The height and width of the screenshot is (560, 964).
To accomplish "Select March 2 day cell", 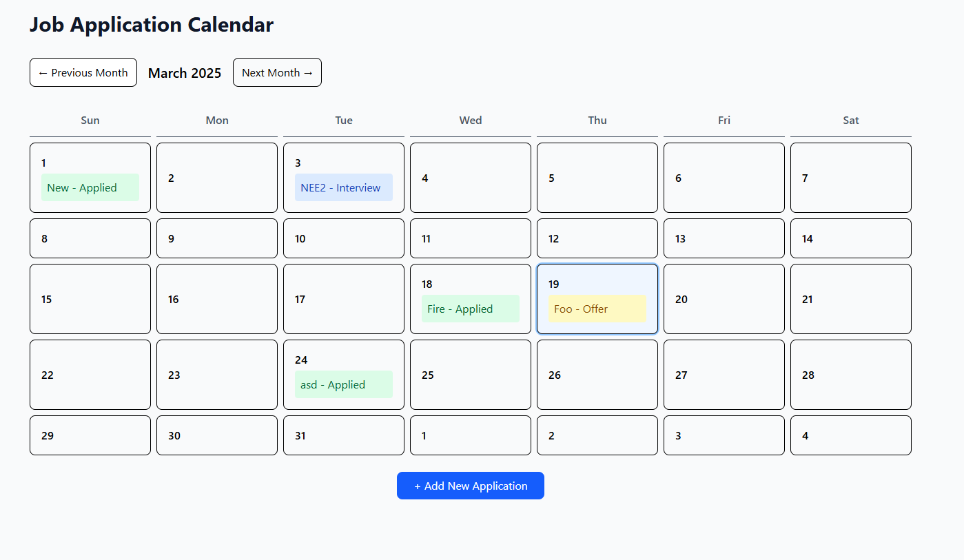I will 216,178.
